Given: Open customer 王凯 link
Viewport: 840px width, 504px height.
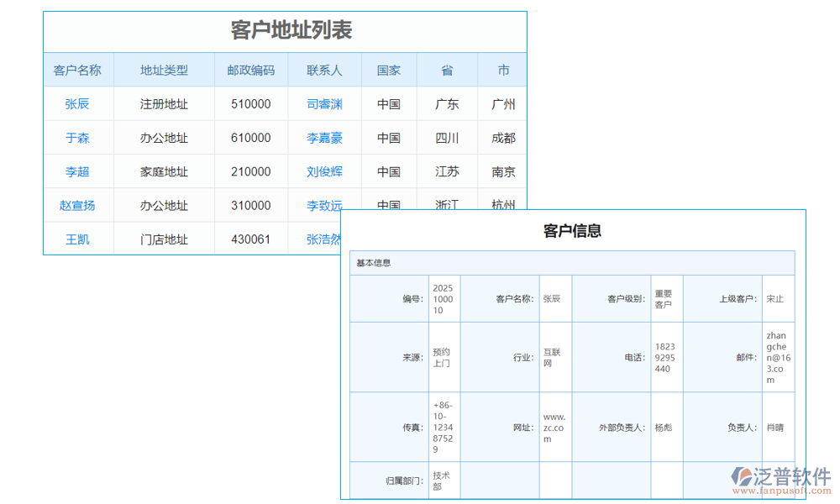Looking at the screenshot, I should click(77, 239).
